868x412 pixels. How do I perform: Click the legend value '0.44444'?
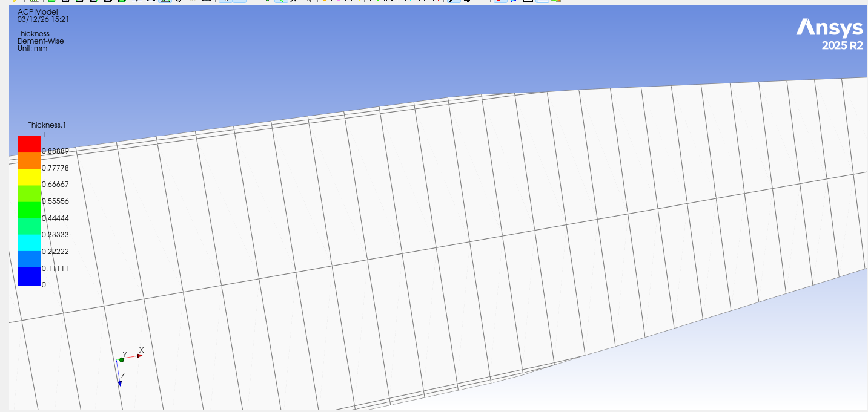coord(55,218)
